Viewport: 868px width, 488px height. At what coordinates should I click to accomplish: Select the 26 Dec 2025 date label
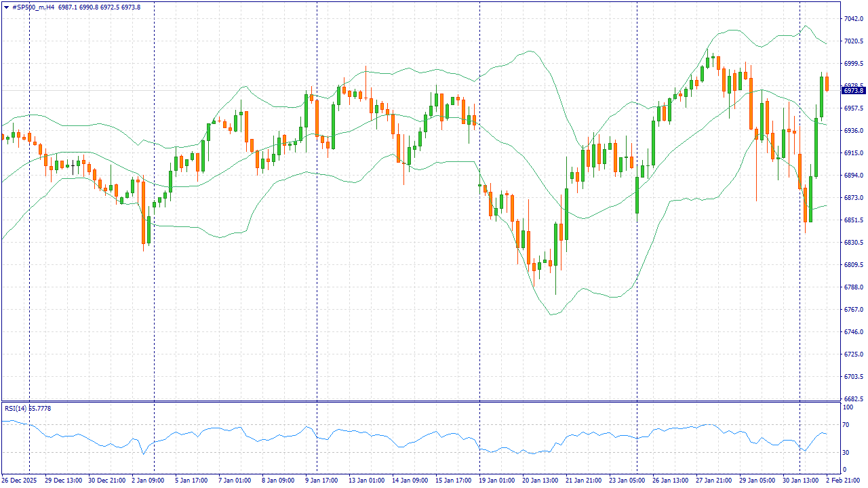[x=18, y=481]
